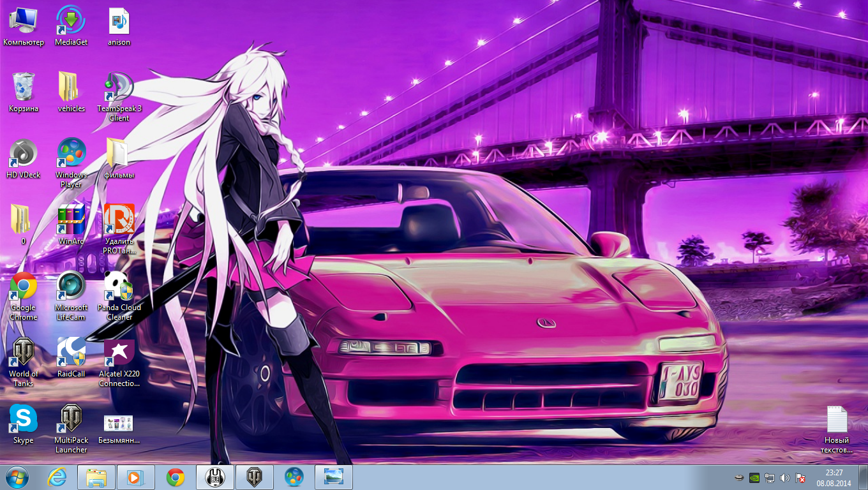Open the фильмы folder
The height and width of the screenshot is (490, 868).
(x=119, y=158)
